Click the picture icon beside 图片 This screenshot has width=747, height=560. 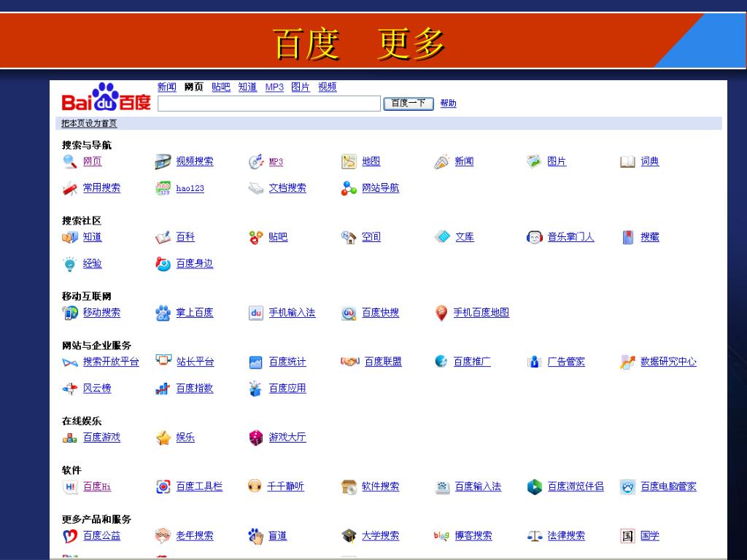[534, 162]
